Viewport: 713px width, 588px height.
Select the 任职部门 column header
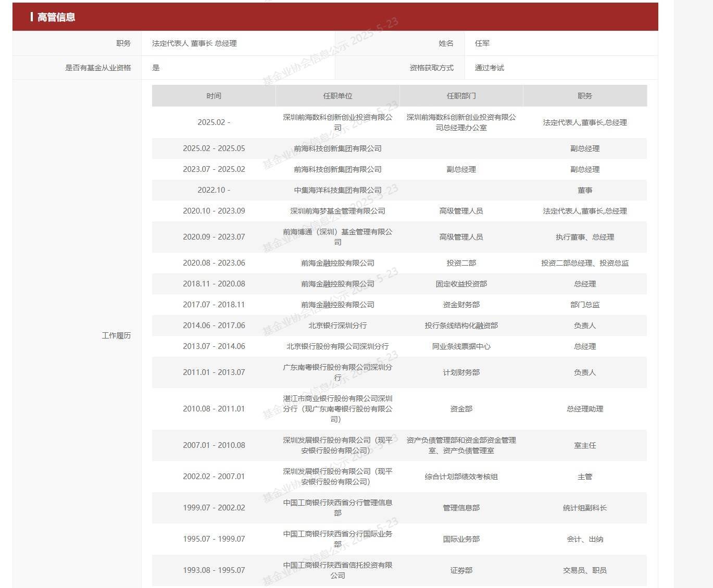(x=461, y=96)
